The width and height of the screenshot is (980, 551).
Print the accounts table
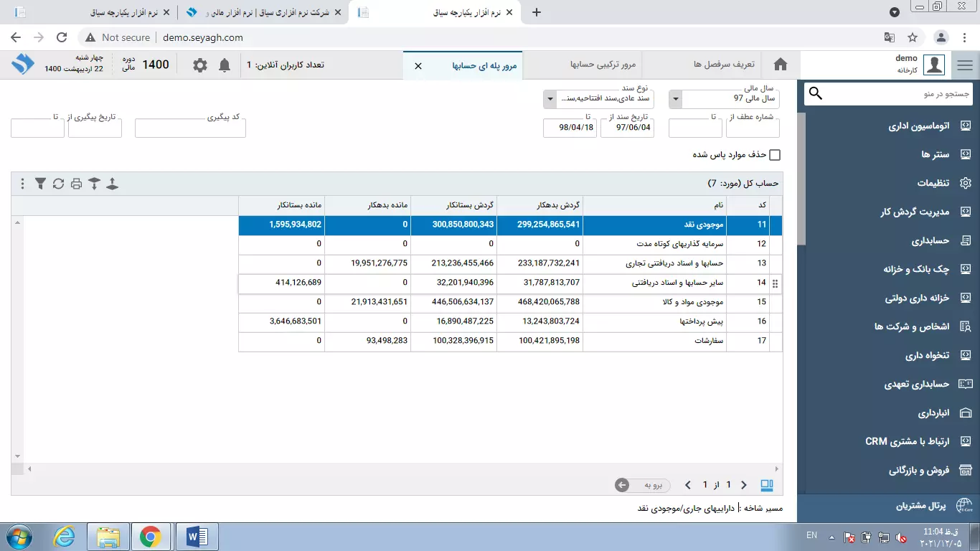[76, 184]
